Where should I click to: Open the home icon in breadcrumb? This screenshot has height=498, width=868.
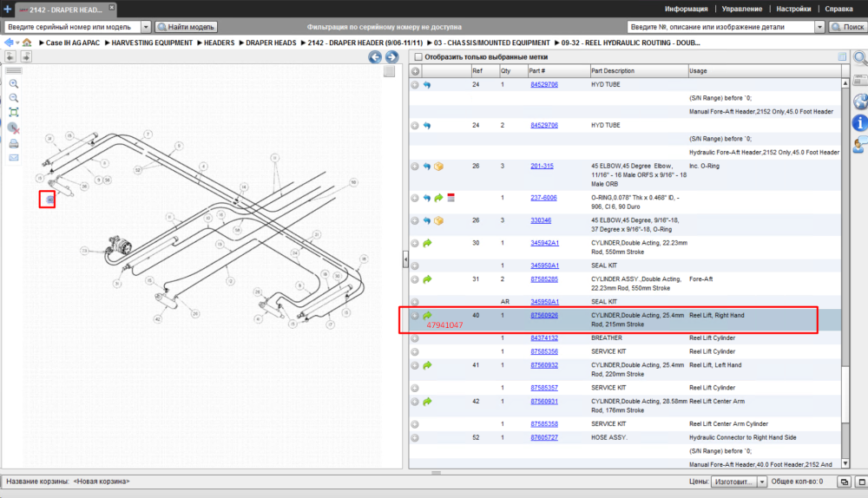tap(27, 43)
